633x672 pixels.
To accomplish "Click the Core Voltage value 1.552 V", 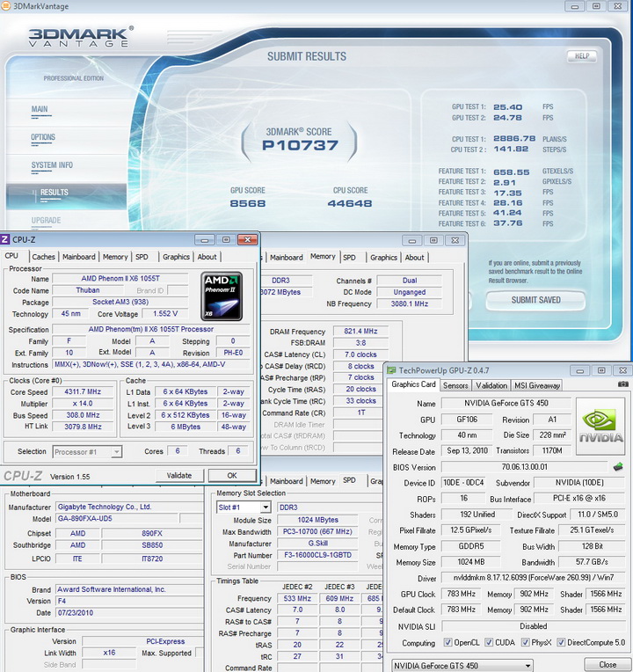I will pos(165,314).
